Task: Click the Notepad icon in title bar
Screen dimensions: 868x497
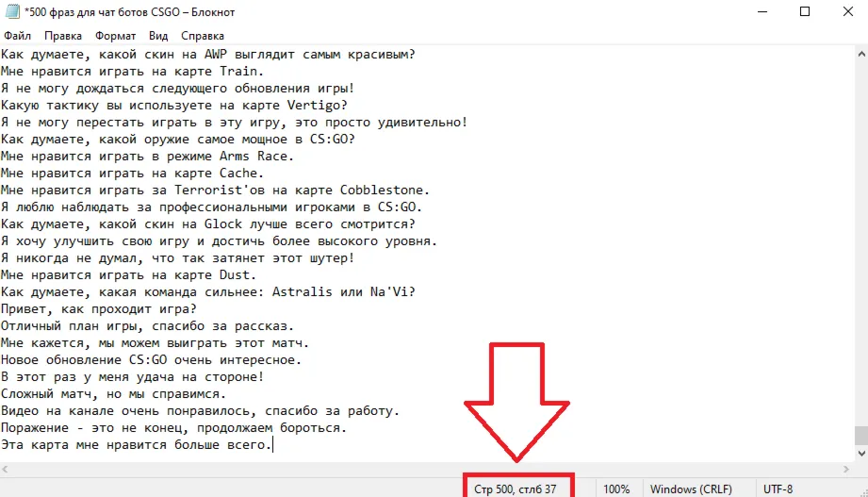Action: (12, 11)
